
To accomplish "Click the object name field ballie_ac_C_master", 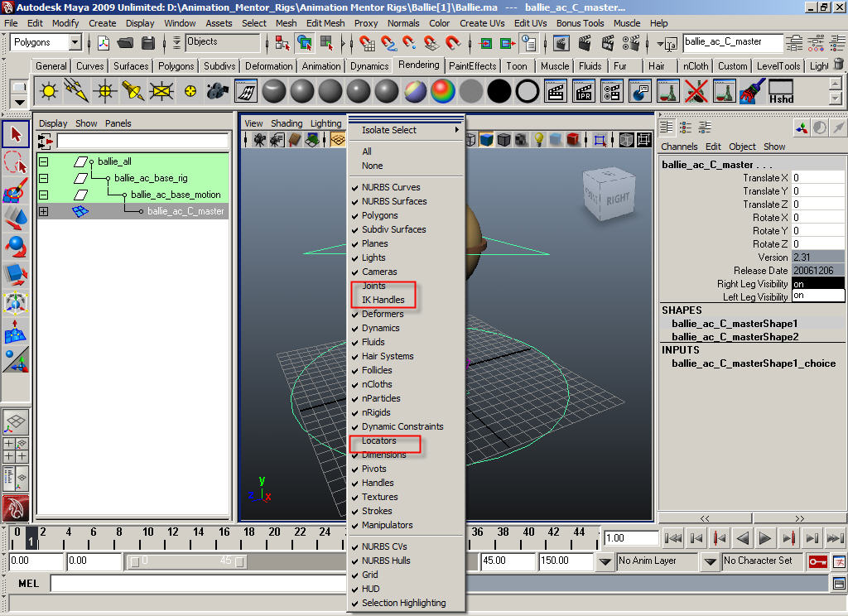I will [x=732, y=42].
